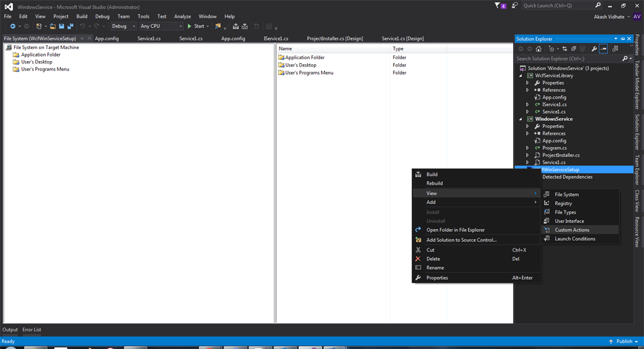
Task: Switch to Service1.cs [Design] tab
Action: point(402,38)
